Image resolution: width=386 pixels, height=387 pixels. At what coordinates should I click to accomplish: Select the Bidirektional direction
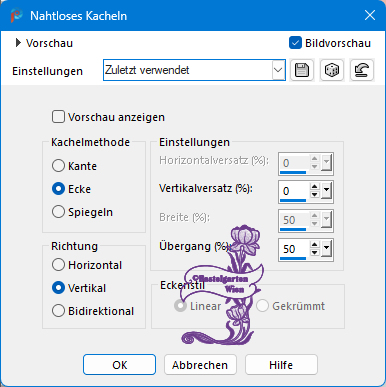point(58,311)
